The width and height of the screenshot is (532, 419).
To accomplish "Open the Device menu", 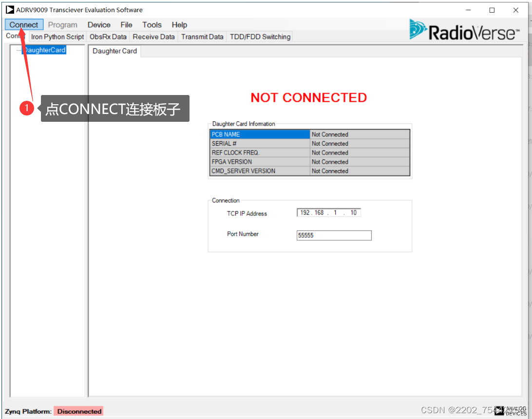I will click(99, 25).
